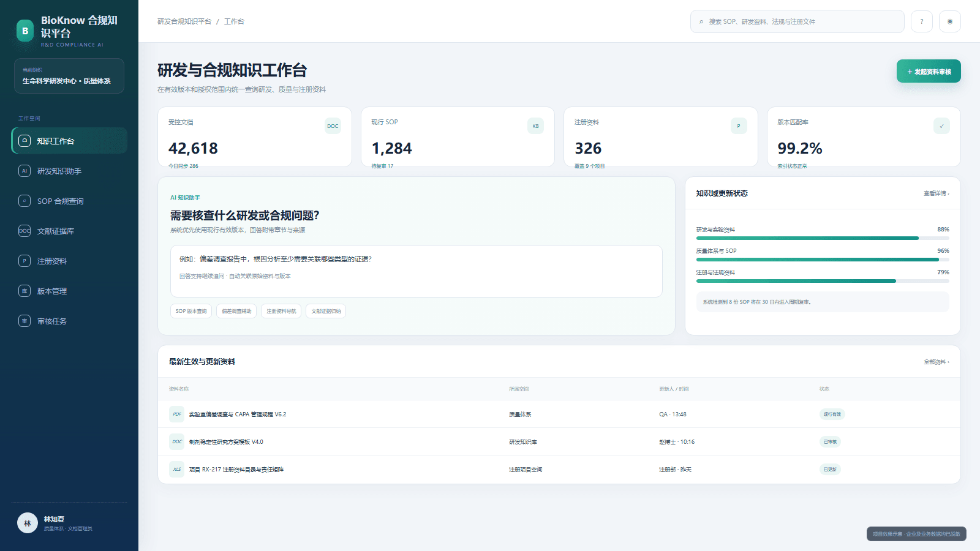Open the 知识工作台 sidebar item
The height and width of the screenshot is (551, 980).
[69, 141]
